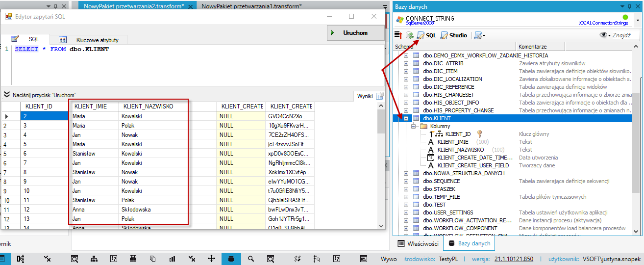Pin the Bazy danych panel
Viewport: 644px width, 265px height.
(x=629, y=7)
